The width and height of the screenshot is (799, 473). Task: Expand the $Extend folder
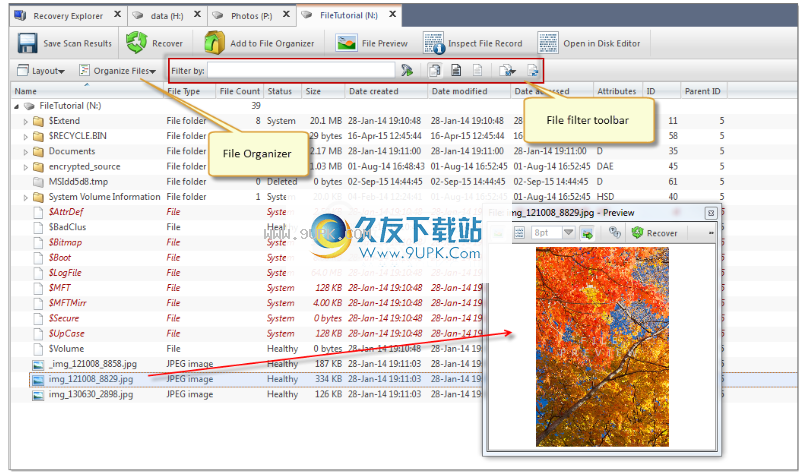[x=25, y=121]
